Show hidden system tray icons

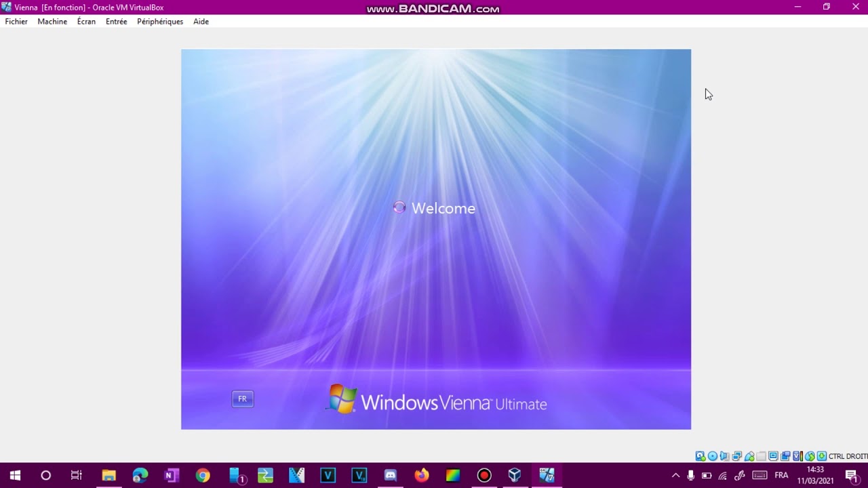tap(675, 475)
